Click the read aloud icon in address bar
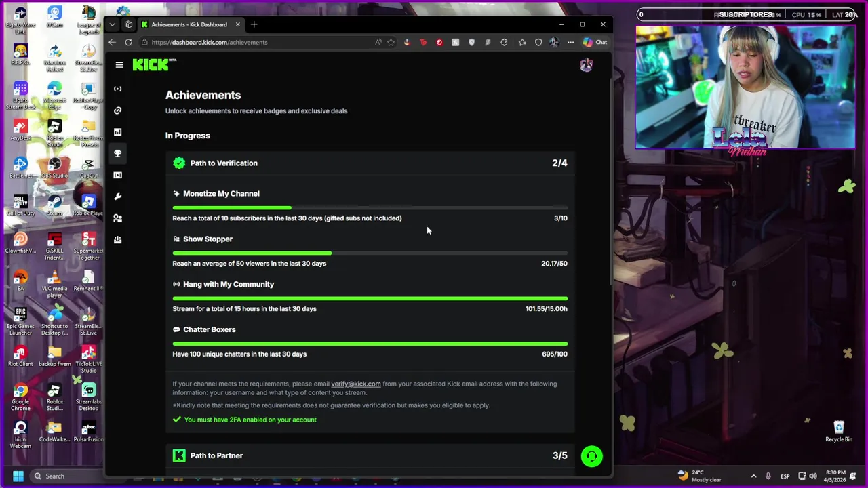 pos(378,42)
